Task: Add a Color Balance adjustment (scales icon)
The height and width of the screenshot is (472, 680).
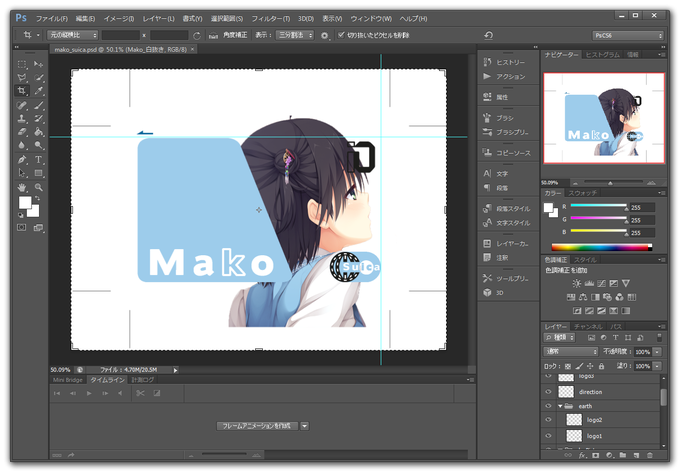Action: pos(583,297)
